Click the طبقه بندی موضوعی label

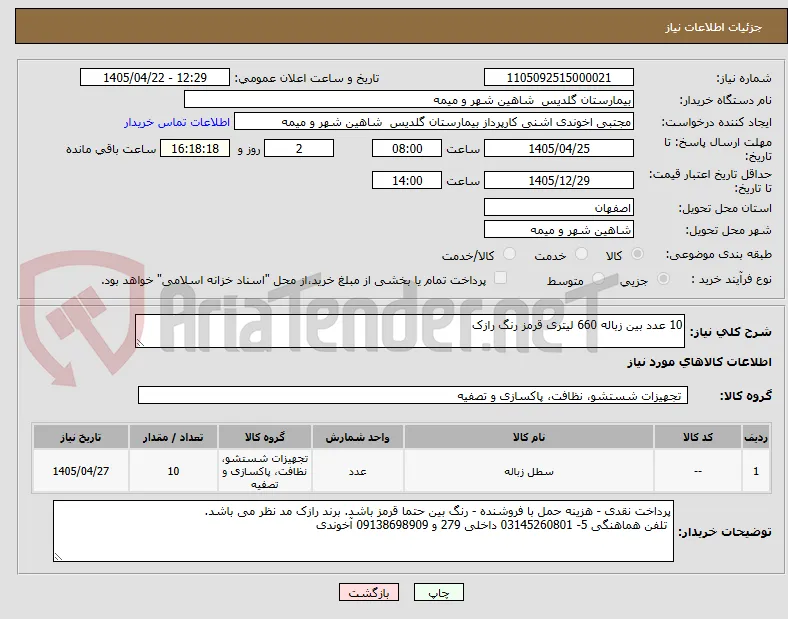pyautogui.click(x=719, y=255)
